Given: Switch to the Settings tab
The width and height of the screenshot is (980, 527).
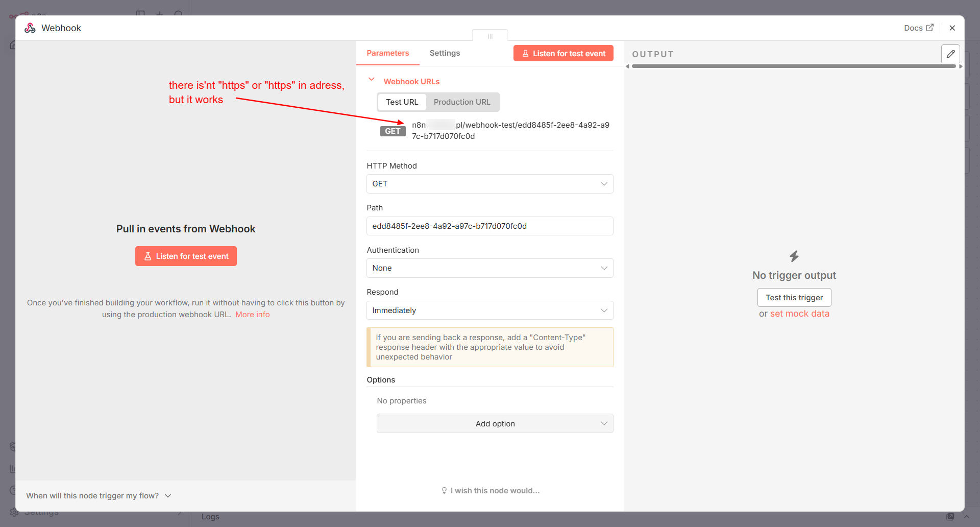Looking at the screenshot, I should click(x=445, y=53).
